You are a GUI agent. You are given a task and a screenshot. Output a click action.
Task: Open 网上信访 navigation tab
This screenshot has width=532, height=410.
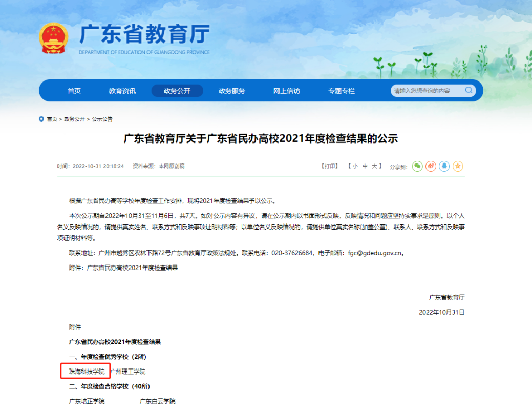coord(287,91)
